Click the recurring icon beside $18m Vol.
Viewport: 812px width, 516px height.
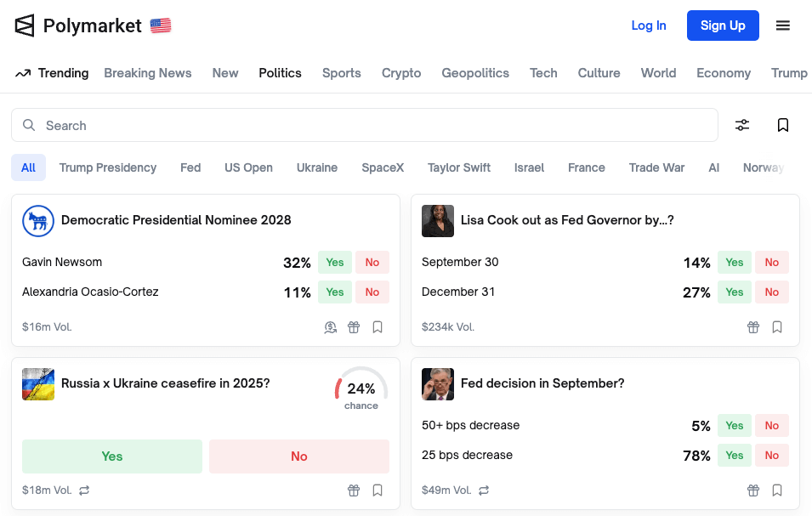84,490
